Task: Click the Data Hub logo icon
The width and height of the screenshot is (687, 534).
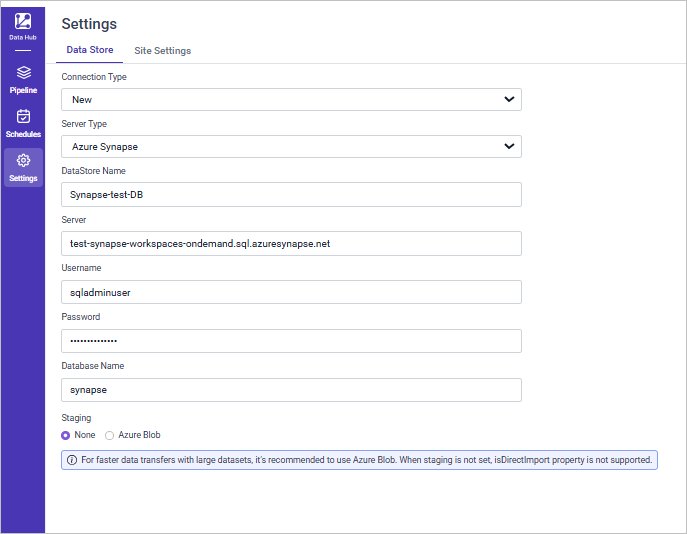Action: pos(23,21)
